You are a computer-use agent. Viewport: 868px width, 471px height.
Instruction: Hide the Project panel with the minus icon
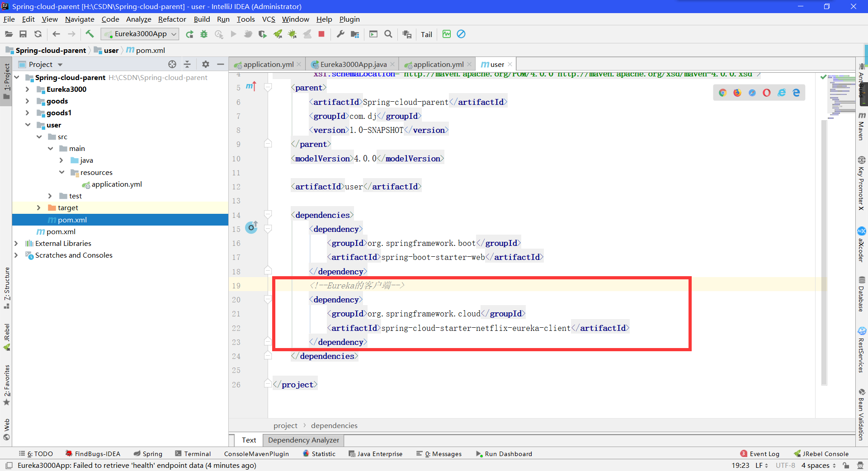pos(221,64)
